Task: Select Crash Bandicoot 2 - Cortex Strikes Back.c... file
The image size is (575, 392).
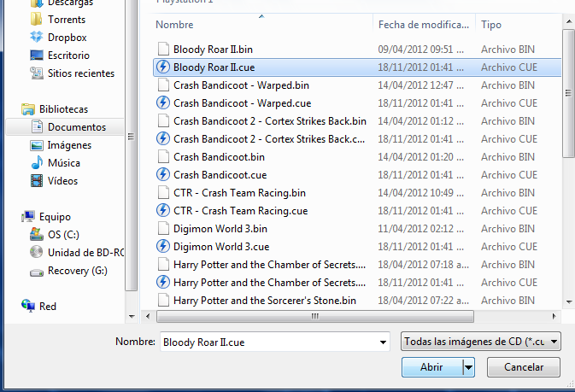Action: pos(269,139)
